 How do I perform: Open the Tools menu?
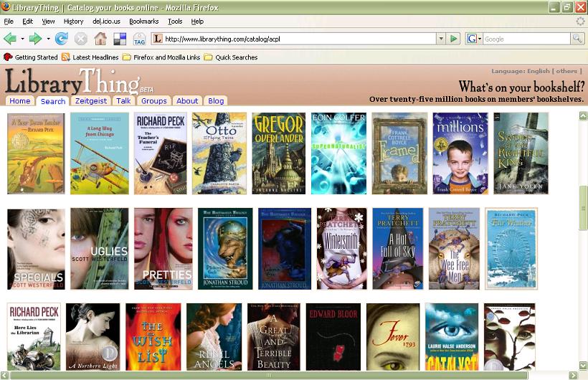pos(175,22)
